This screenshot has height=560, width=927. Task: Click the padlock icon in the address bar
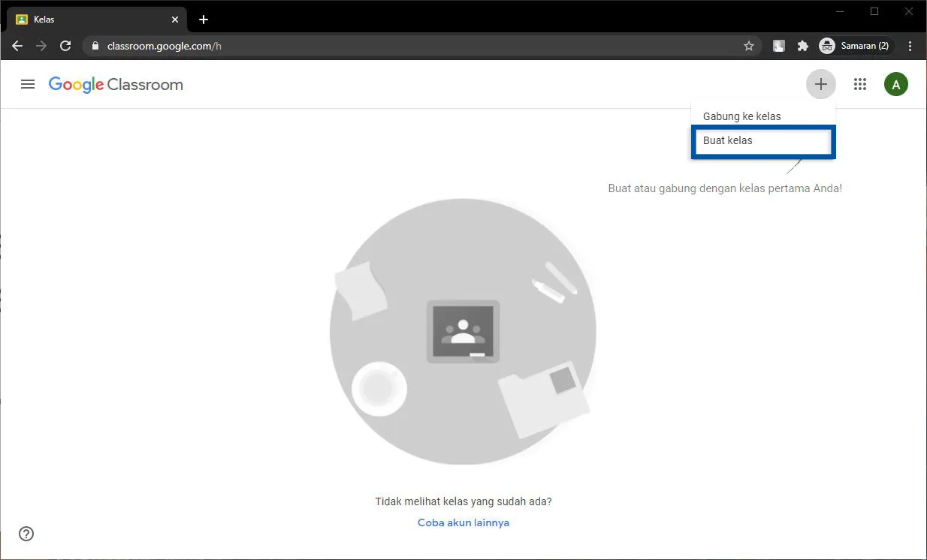[x=95, y=46]
